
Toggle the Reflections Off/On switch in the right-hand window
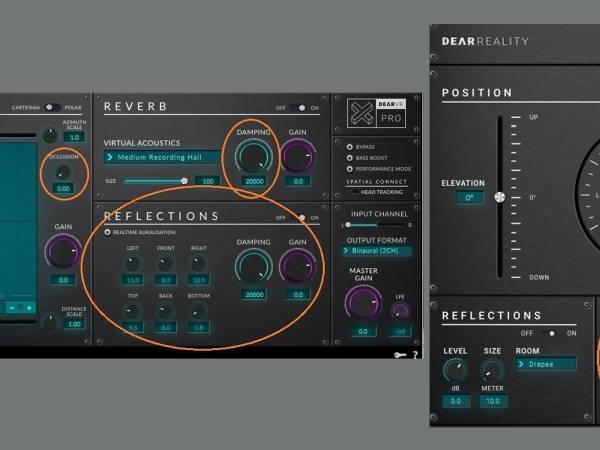pyautogui.click(x=549, y=333)
